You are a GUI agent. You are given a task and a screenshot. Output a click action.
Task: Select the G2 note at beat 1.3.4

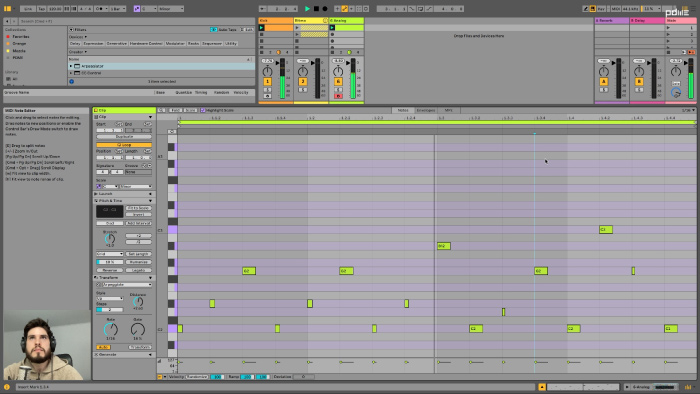coord(541,271)
